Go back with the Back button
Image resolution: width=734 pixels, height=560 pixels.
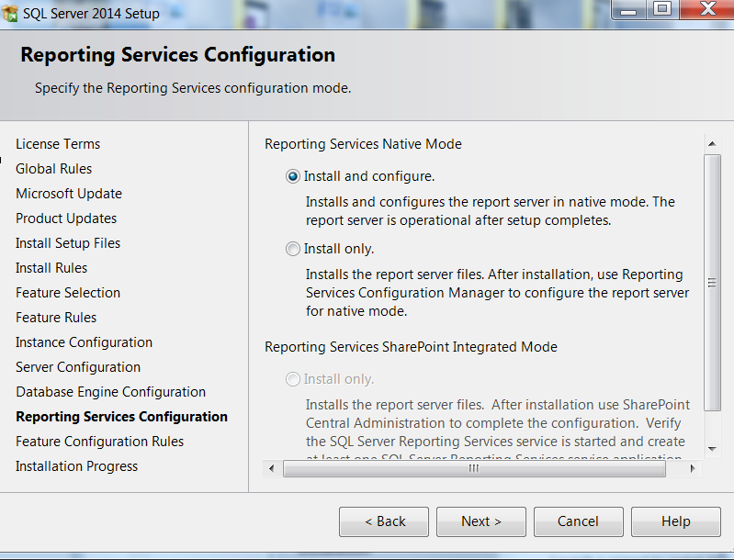click(x=384, y=521)
